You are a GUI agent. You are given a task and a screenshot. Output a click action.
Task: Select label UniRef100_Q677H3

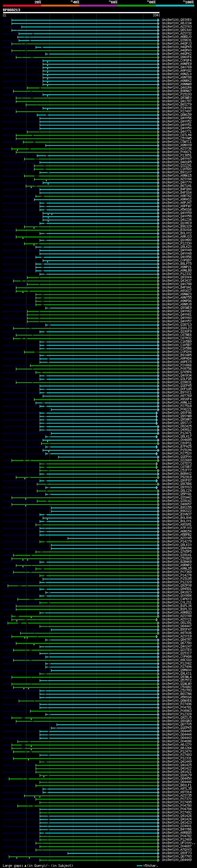click(176, 856)
